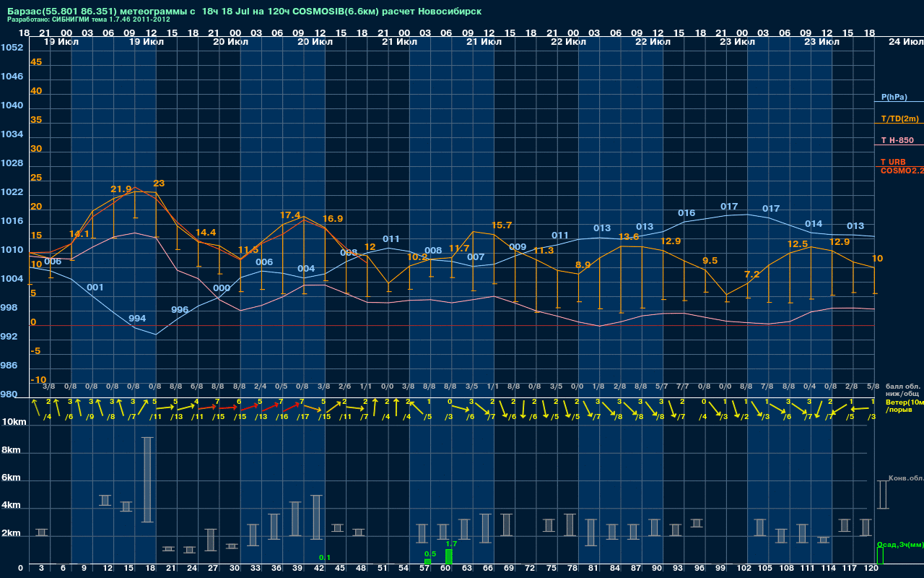This screenshot has width=924, height=578.
Task: Click the pressure axis label 1052
Action: pyautogui.click(x=12, y=48)
